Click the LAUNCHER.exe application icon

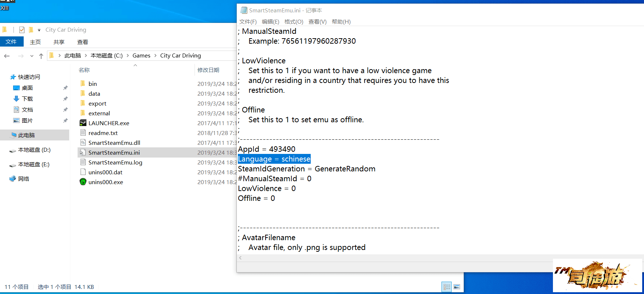[83, 123]
